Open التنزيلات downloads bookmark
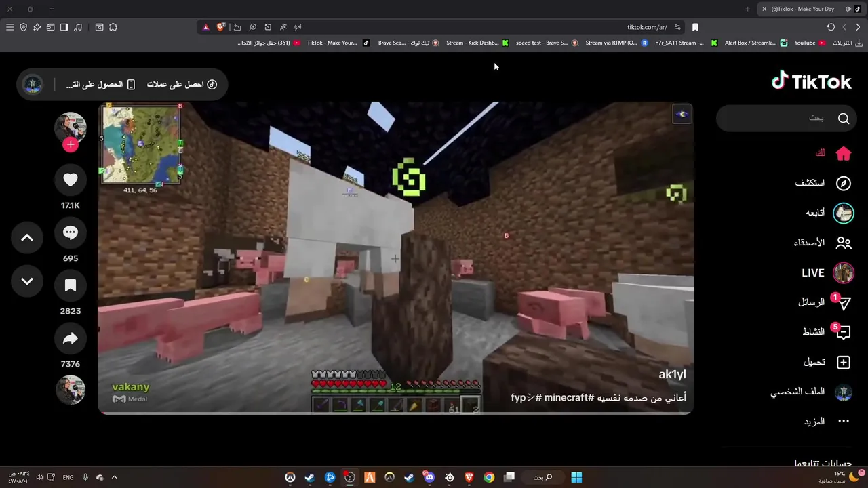868x488 pixels. tap(848, 43)
